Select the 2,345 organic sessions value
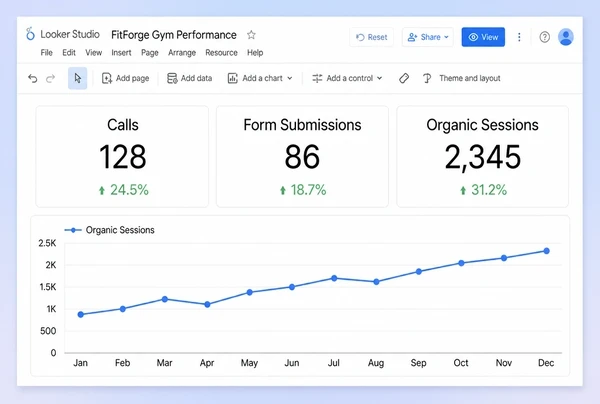The width and height of the screenshot is (600, 404). 483,157
